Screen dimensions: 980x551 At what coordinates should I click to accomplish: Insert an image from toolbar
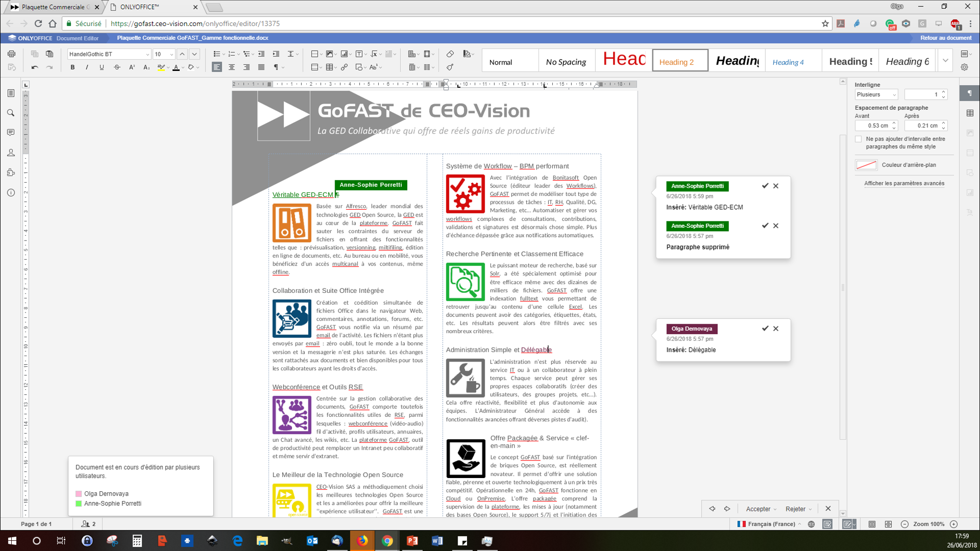point(331,54)
